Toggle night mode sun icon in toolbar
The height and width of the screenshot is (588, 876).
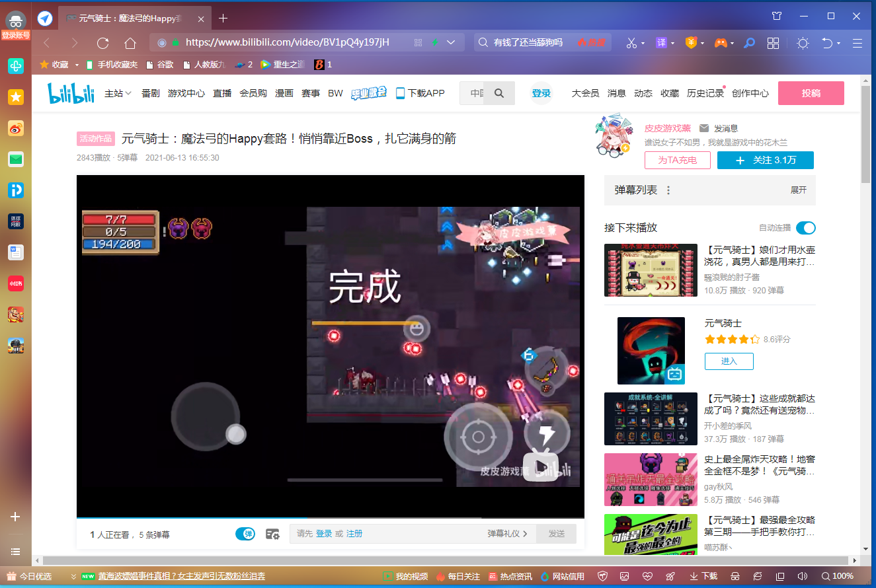(803, 43)
